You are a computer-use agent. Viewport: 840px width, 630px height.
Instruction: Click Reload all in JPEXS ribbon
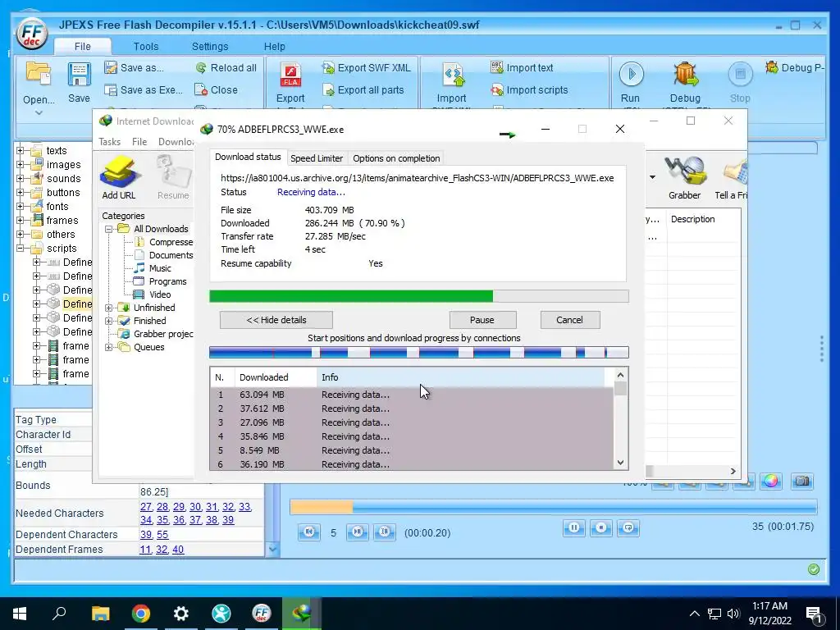226,67
